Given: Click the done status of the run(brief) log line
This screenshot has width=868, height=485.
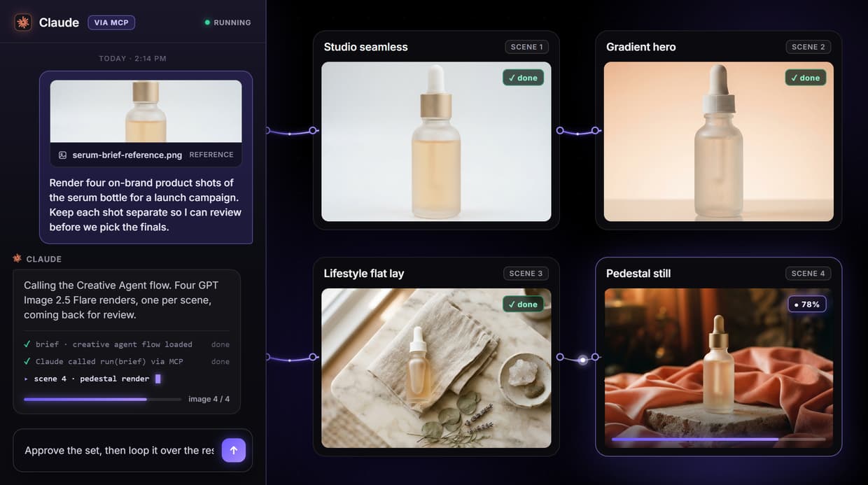Looking at the screenshot, I should pos(220,361).
